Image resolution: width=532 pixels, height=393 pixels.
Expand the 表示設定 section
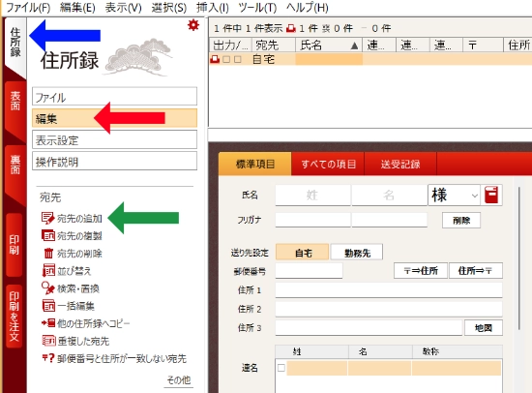pos(115,140)
